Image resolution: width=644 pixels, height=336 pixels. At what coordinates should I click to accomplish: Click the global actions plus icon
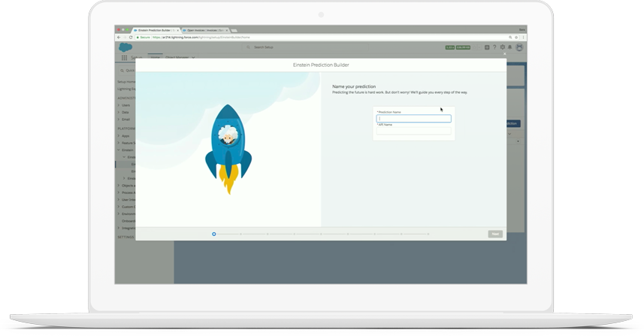pyautogui.click(x=487, y=47)
